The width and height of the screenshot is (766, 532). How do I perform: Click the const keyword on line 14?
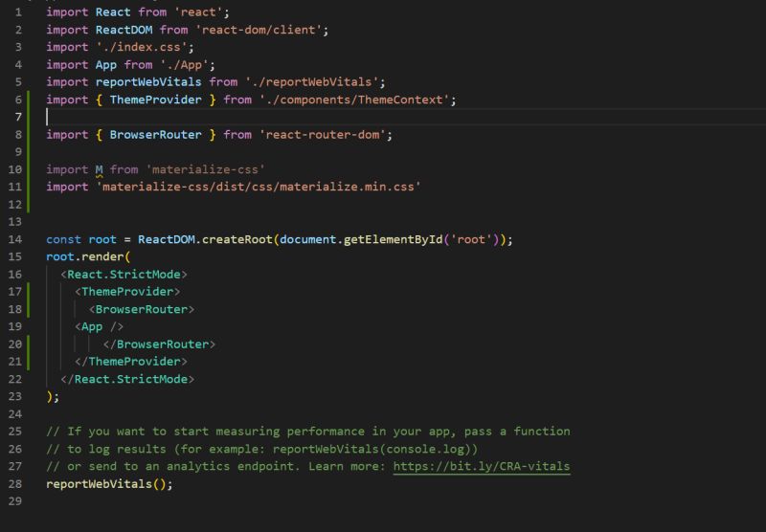[x=63, y=239]
